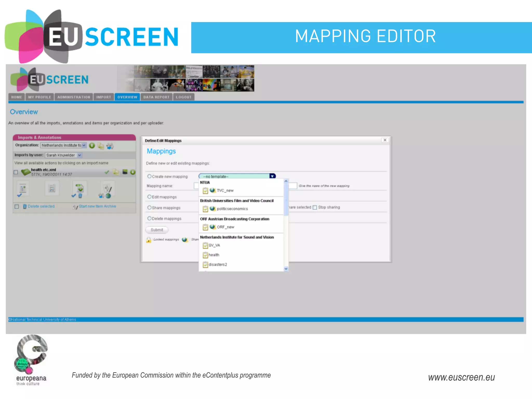Click the green checkmark on health etc.xml row
Viewport: 532px width, 399px height.
[x=107, y=172]
